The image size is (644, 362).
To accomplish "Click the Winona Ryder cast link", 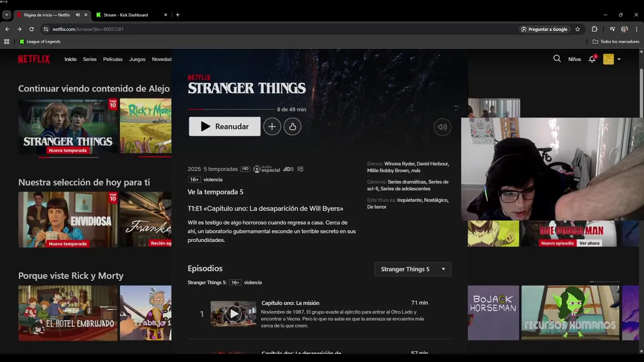I will point(399,164).
